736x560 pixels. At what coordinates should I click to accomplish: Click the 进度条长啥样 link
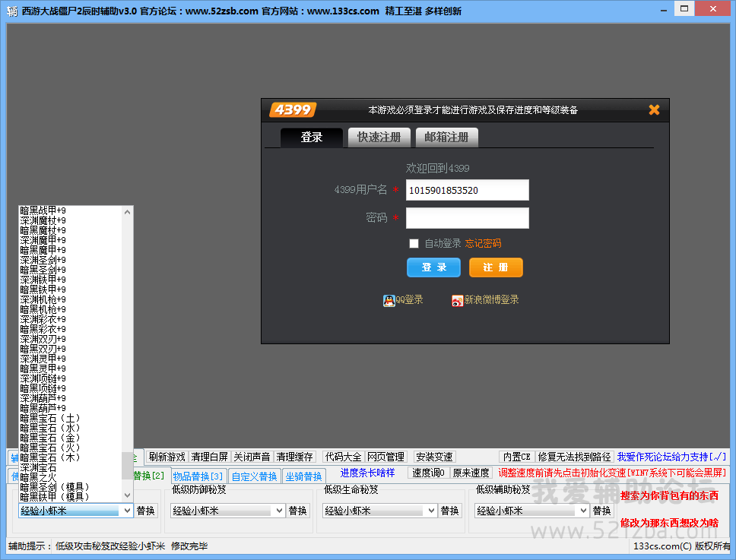(x=367, y=473)
